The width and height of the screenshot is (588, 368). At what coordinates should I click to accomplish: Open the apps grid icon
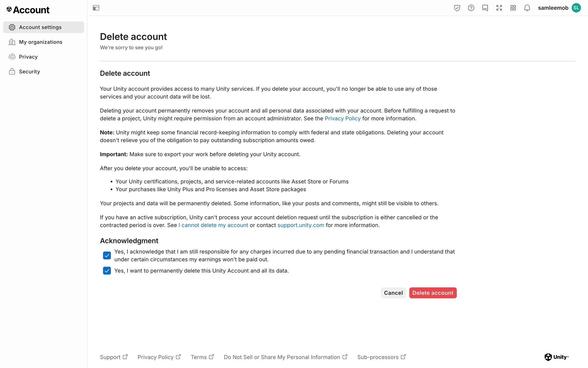pos(513,8)
